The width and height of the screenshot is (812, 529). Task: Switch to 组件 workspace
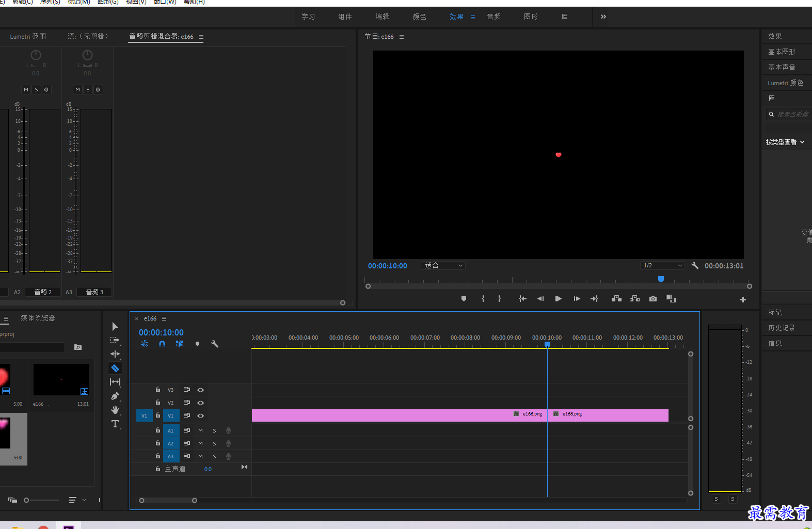(345, 17)
